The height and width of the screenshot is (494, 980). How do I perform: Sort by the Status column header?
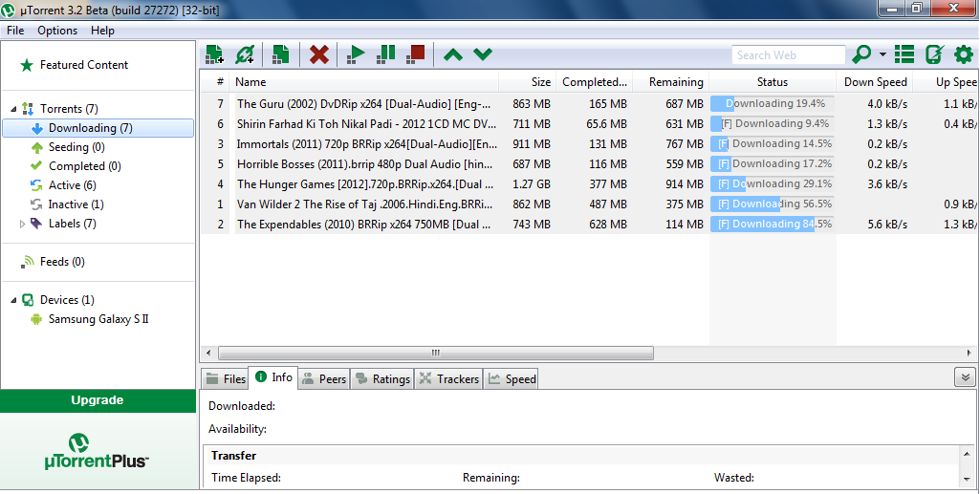773,82
